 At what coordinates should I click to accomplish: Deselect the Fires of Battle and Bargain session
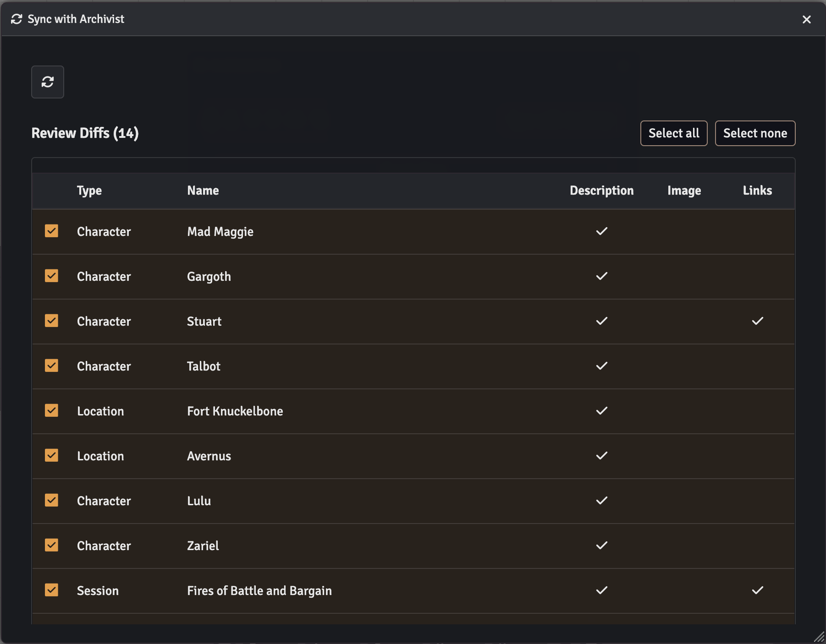pyautogui.click(x=51, y=590)
